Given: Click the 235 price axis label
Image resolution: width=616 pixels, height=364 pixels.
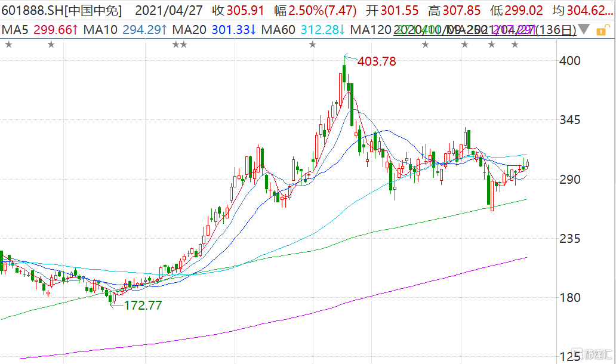Looking at the screenshot, I should pos(569,239).
